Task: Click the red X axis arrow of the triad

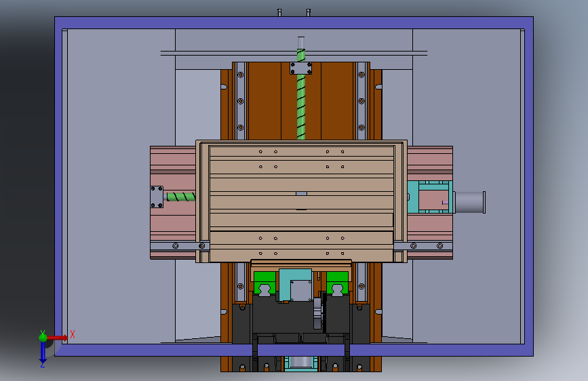Action: point(58,338)
